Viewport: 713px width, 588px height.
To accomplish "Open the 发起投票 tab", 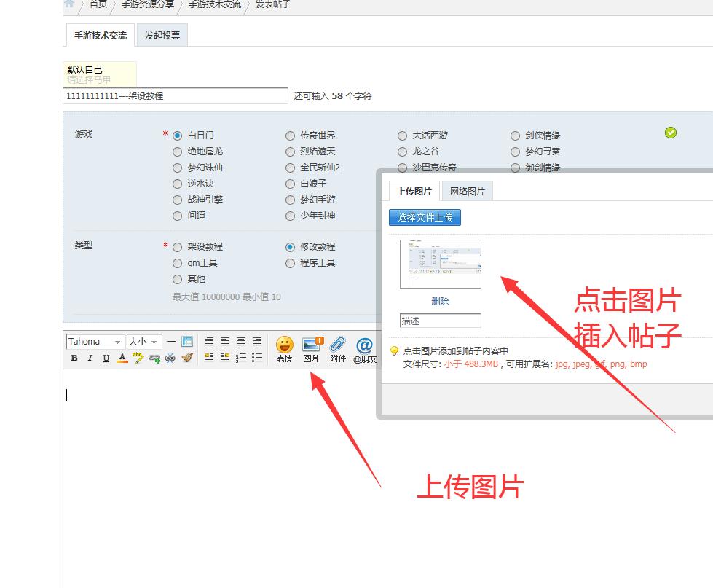I will point(162,35).
